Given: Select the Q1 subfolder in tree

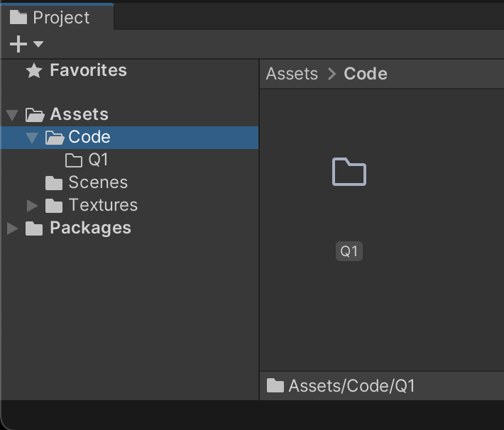Looking at the screenshot, I should click(98, 160).
